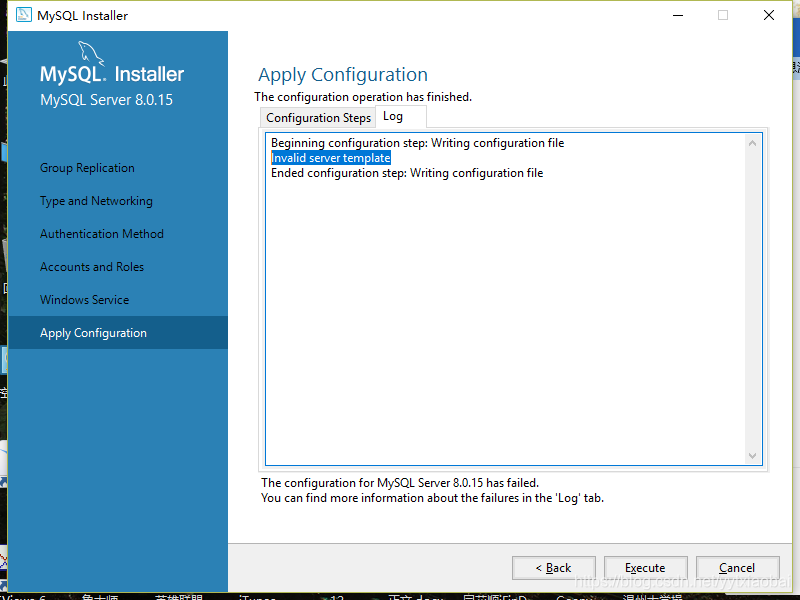Select Apply Configuration sidebar step
Screen dimensions: 800x600
(118, 333)
